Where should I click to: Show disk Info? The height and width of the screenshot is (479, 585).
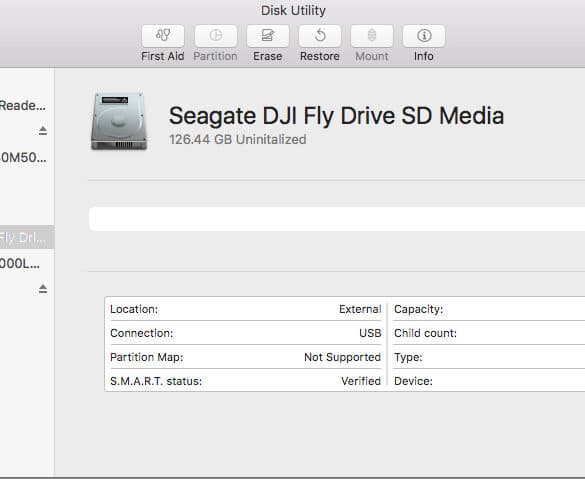[x=424, y=36]
